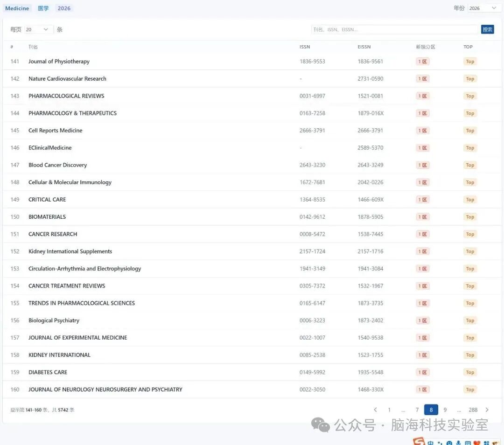Select BIOMATERIALS journal row
Viewport: 504px width, 445px height.
252,217
